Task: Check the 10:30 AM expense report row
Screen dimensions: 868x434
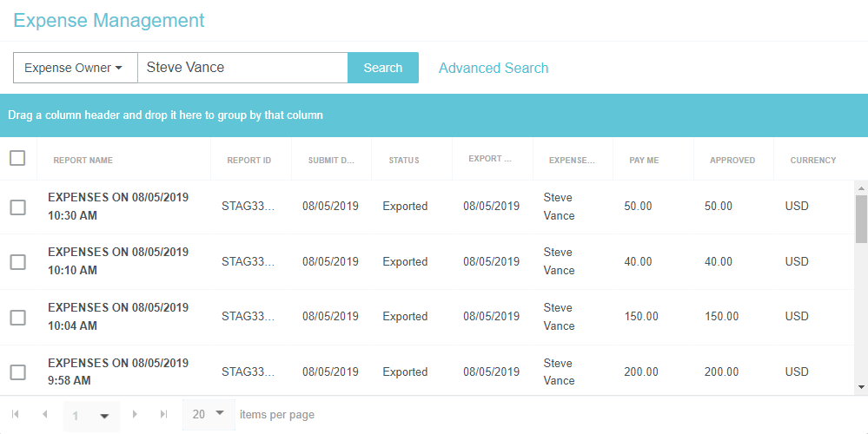Action: [x=17, y=207]
